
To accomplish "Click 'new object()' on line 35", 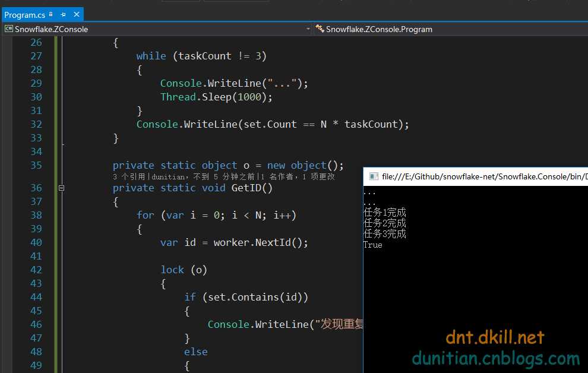I will [303, 165].
